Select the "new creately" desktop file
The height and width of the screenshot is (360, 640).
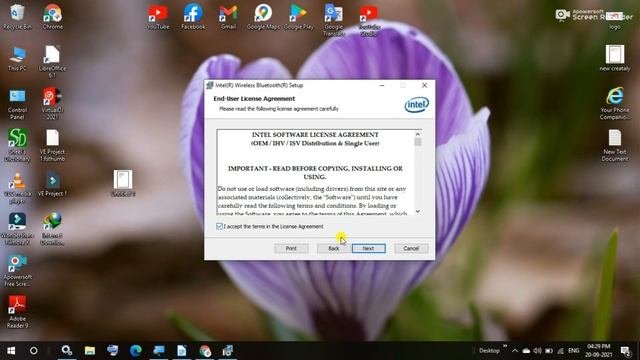click(615, 58)
